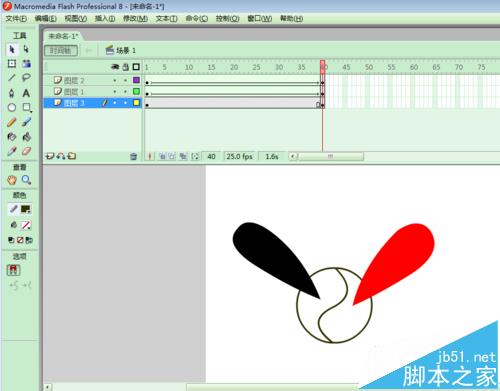Click yellow outline square of layer 3
This screenshot has width=500, height=391.
(x=136, y=103)
